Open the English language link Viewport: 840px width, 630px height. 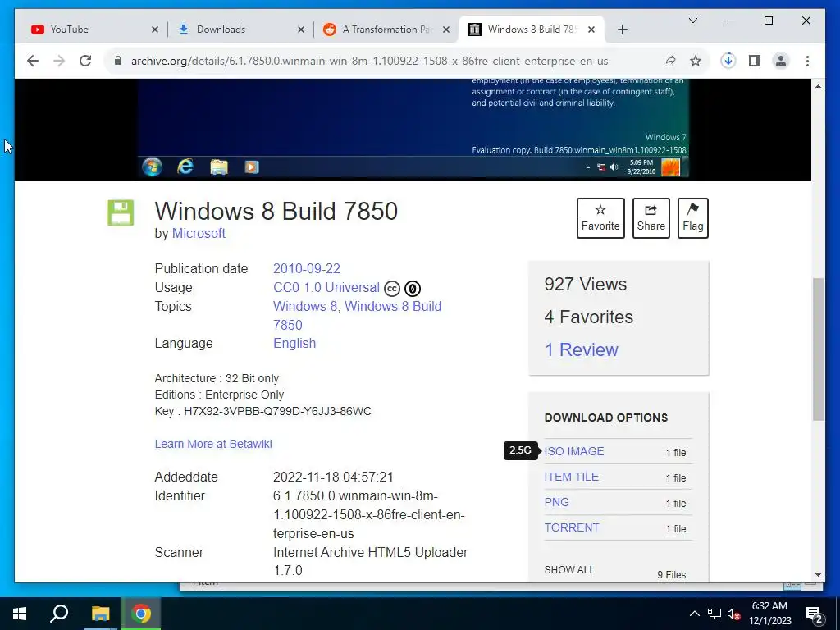coord(294,344)
